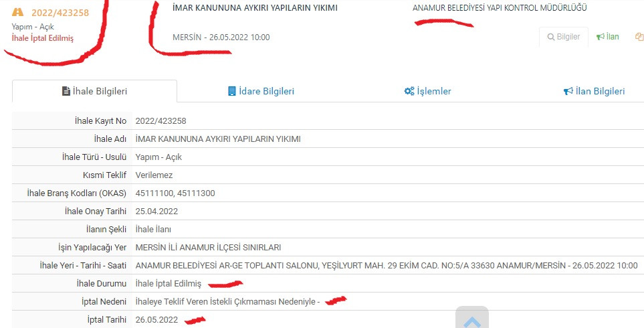This screenshot has height=328, width=644.
Task: Select header title İMAR KANUNUNA AYKIRI YAPILARIN YIKIMI
Action: click(x=255, y=8)
